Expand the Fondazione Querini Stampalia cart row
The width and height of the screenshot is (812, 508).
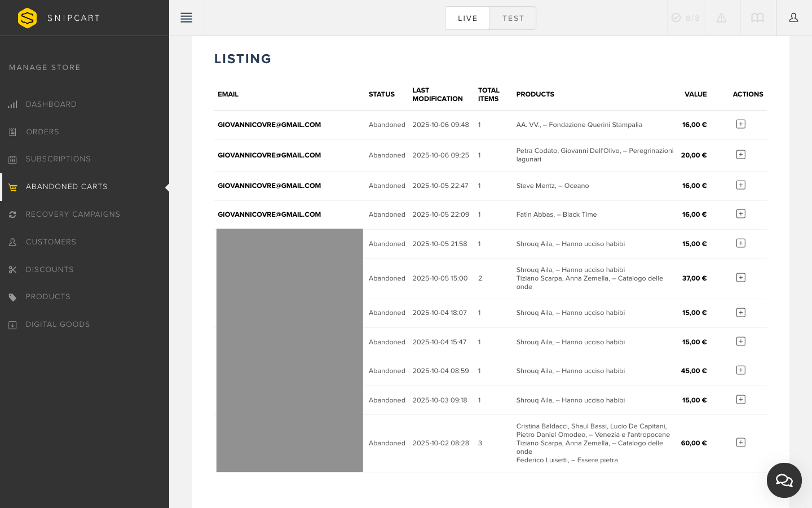pyautogui.click(x=740, y=124)
